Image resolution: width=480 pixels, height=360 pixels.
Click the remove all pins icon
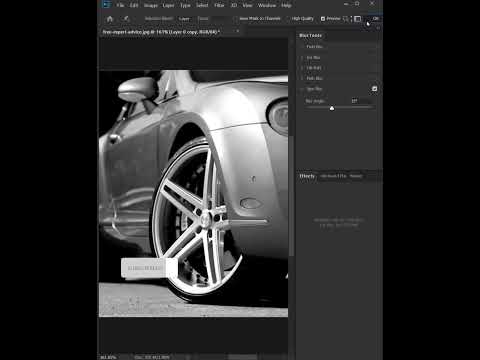point(347,19)
